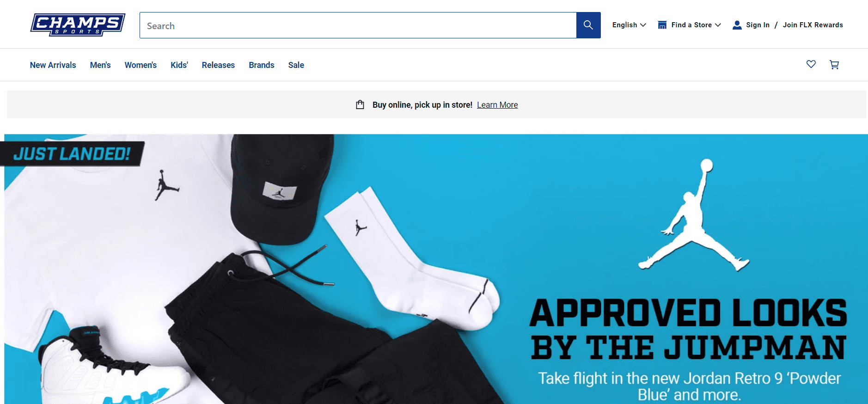This screenshot has width=868, height=404.
Task: Open the New Arrivals menu
Action: (x=53, y=65)
